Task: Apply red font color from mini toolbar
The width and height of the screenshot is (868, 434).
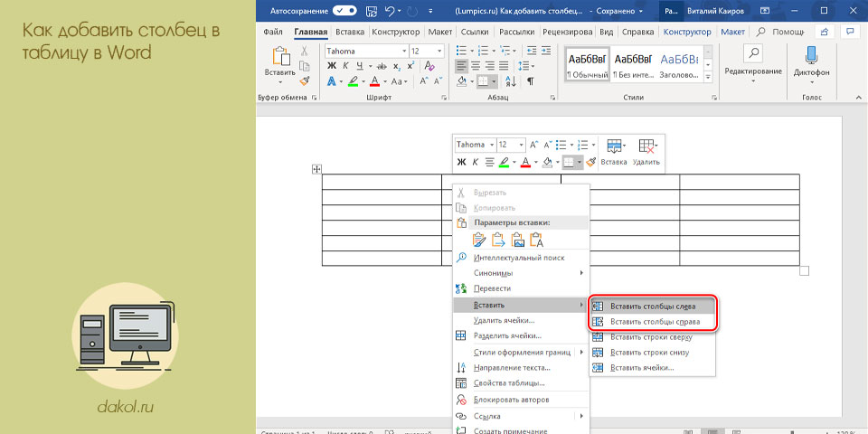Action: tap(525, 162)
